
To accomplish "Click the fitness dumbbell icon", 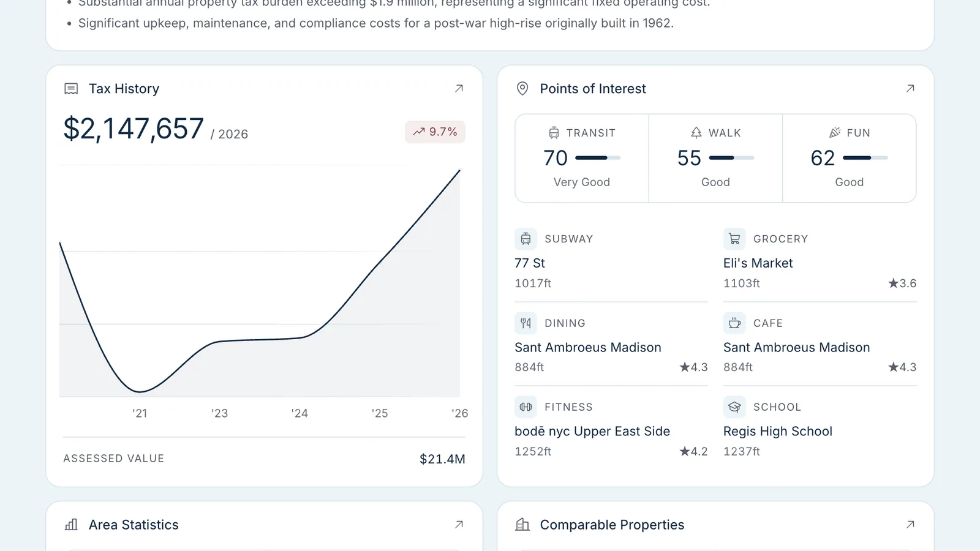I will (526, 407).
